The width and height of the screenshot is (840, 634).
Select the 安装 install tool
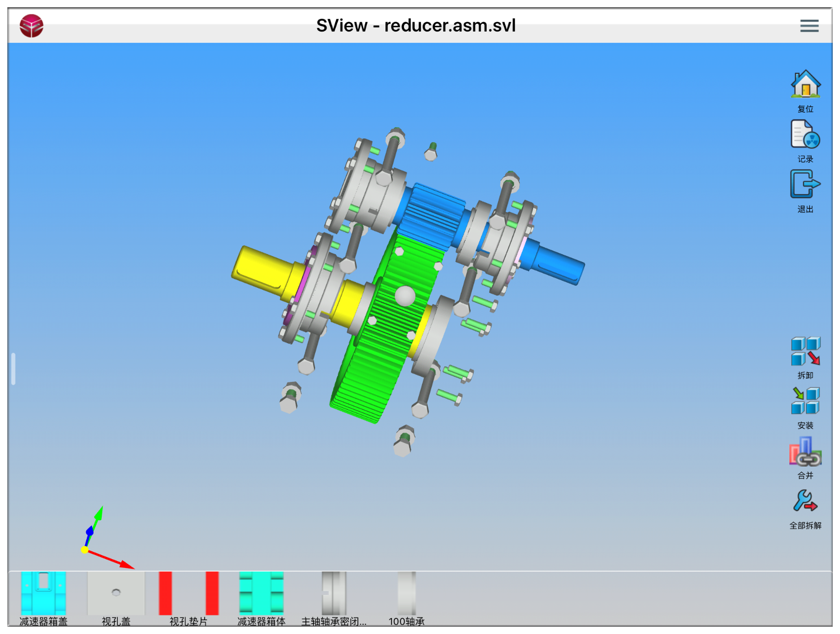click(x=805, y=401)
